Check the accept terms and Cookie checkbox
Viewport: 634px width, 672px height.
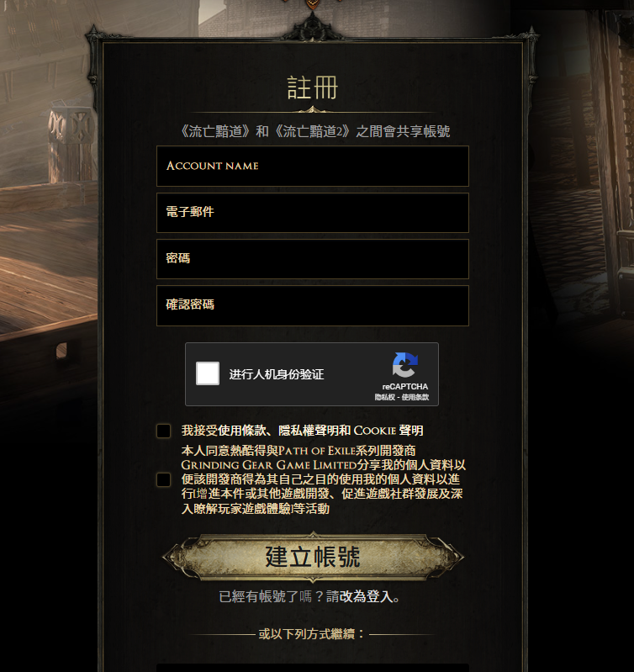tap(164, 431)
